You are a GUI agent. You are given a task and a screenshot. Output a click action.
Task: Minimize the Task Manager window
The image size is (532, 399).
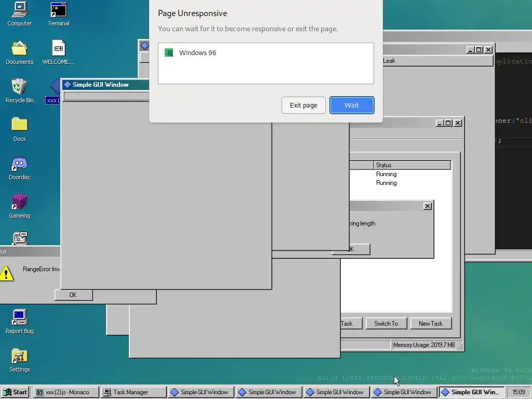[440, 123]
